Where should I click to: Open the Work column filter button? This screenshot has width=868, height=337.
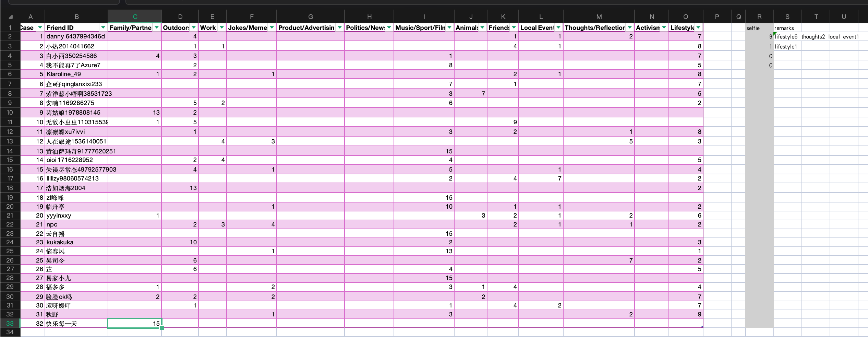(222, 27)
